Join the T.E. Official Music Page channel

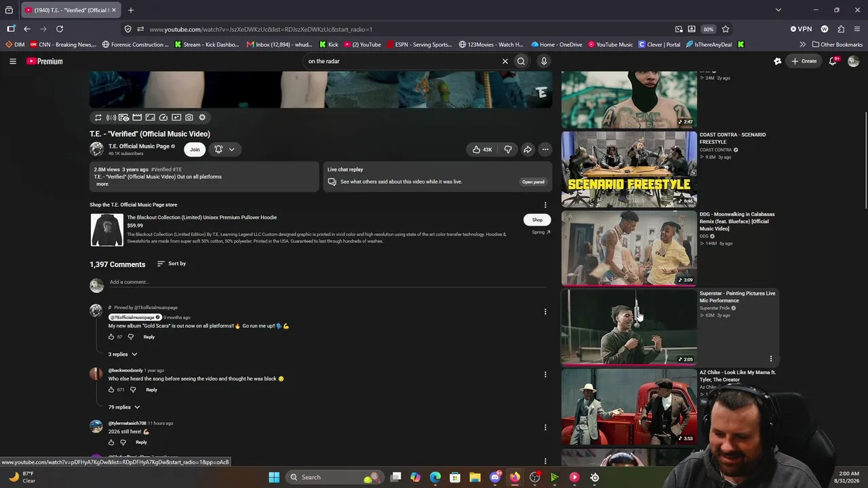(195, 149)
